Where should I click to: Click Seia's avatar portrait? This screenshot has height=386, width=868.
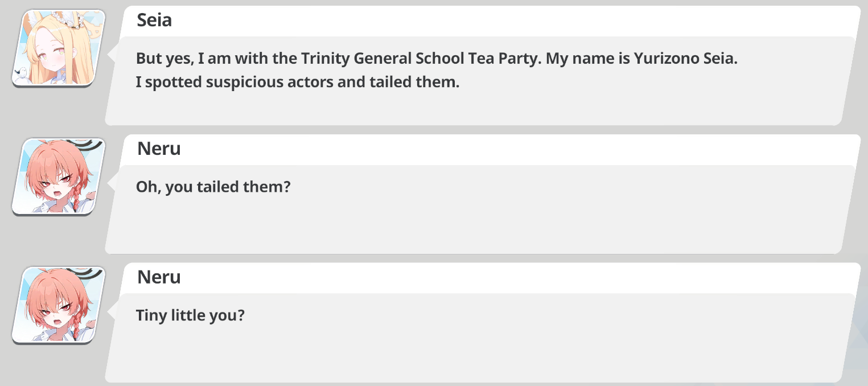point(59,48)
